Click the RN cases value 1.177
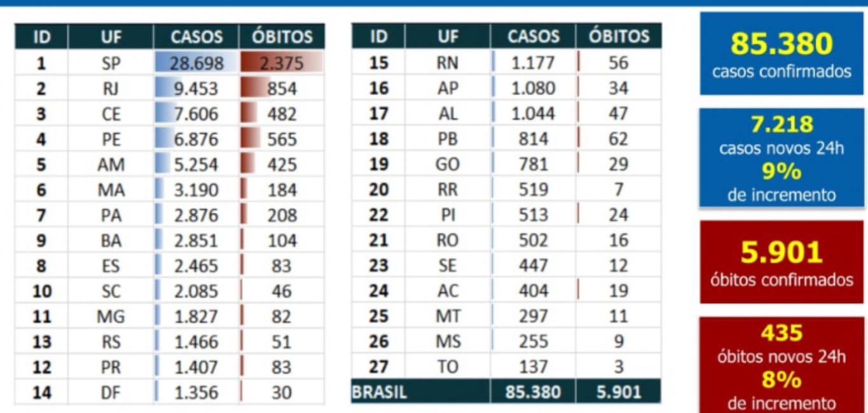The width and height of the screenshot is (868, 413). pos(533,63)
